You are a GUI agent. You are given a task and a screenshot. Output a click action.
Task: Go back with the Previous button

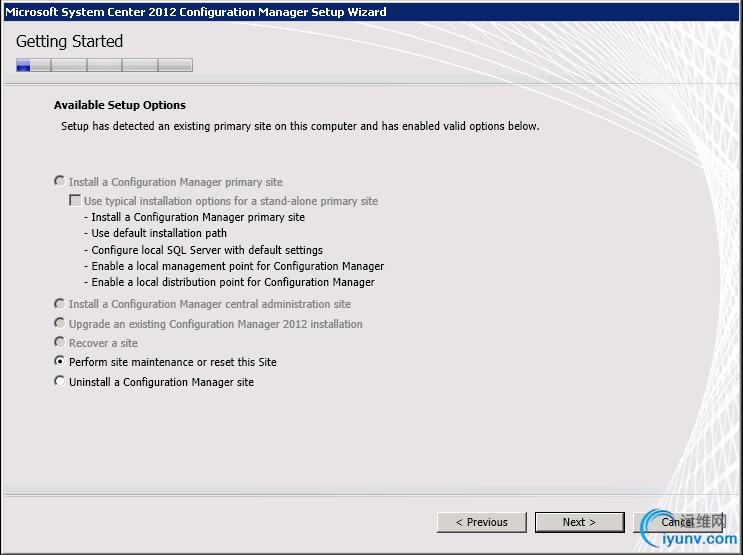481,522
